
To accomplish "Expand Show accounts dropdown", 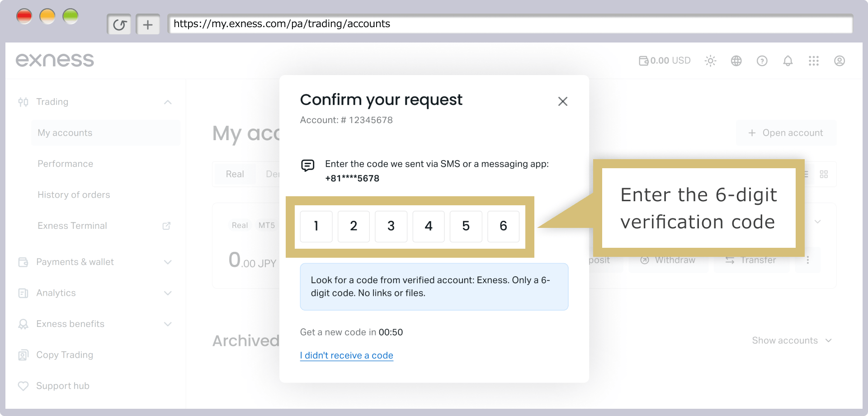I will (x=792, y=340).
